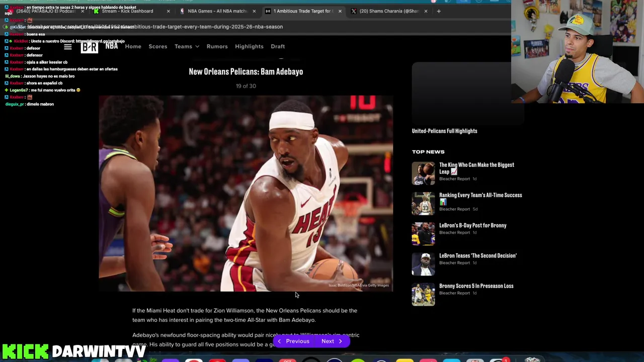
Task: Click the headline 'New Orleans Pelicans: Bam Adebayo'
Action: (x=246, y=71)
